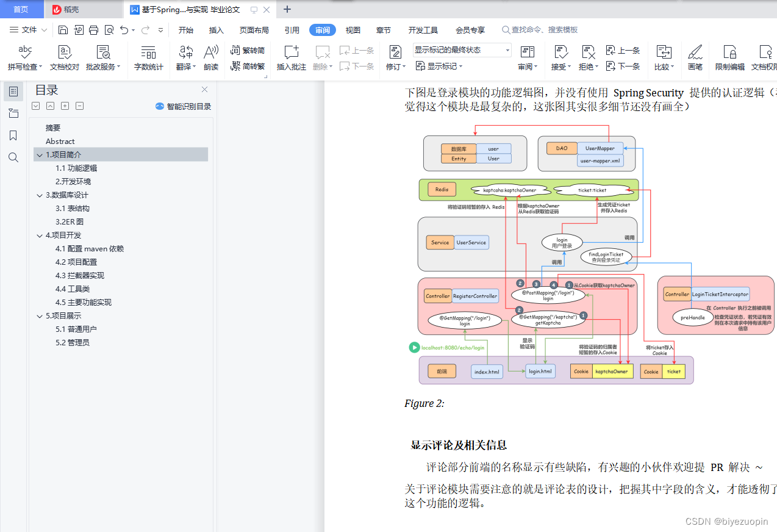The width and height of the screenshot is (777, 532).
Task: Open the search icon in the left sidebar
Action: coord(13,157)
